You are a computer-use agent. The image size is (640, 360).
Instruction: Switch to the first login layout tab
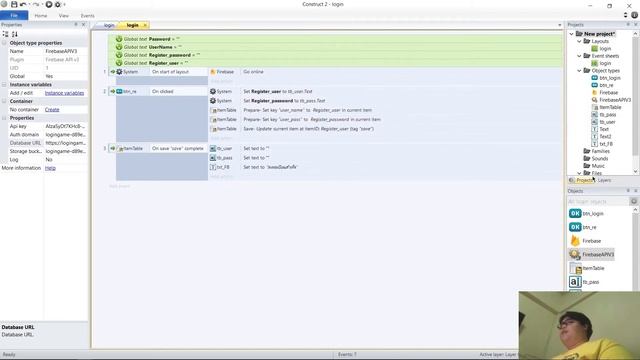coord(108,25)
